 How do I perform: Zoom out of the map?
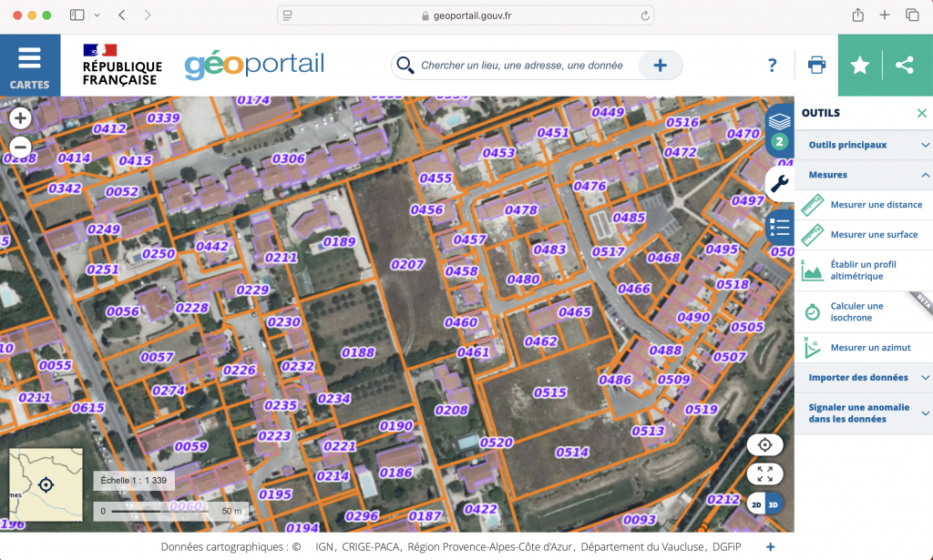(x=20, y=147)
